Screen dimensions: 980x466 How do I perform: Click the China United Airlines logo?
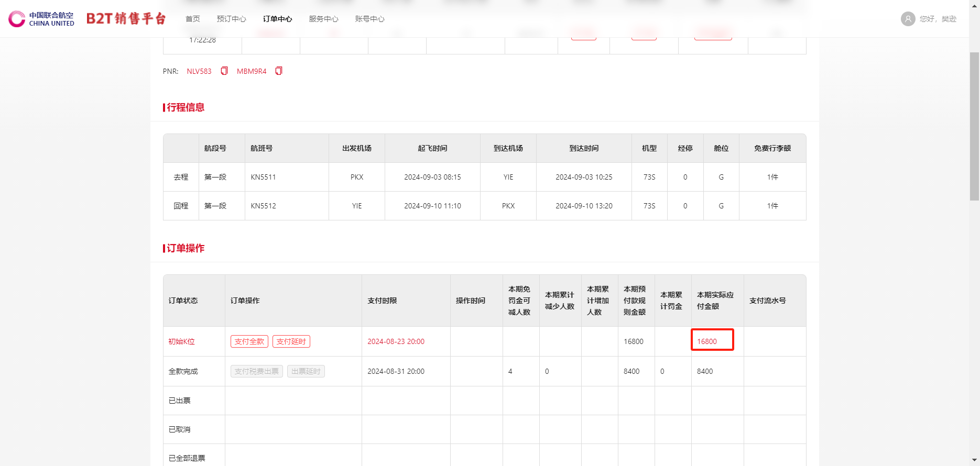click(41, 19)
